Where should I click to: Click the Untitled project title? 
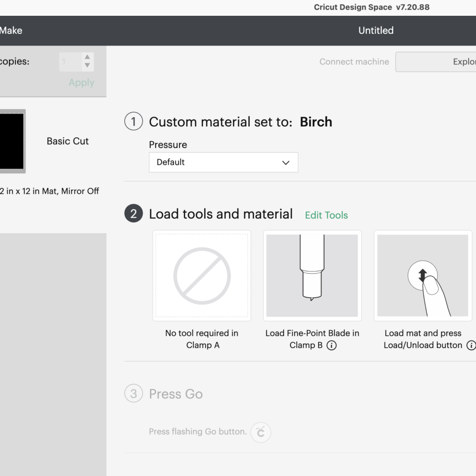point(376,30)
